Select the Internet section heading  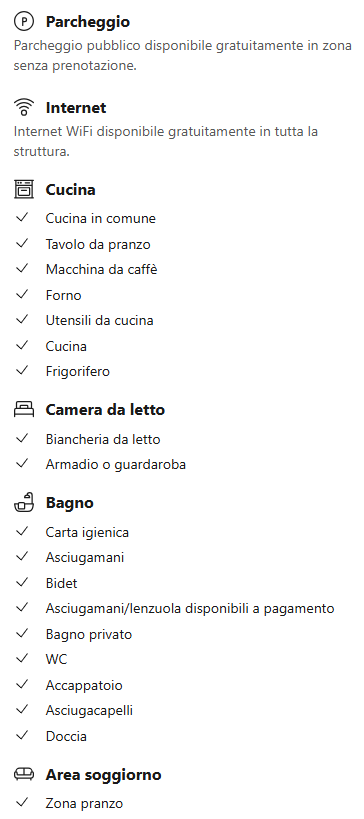point(76,108)
